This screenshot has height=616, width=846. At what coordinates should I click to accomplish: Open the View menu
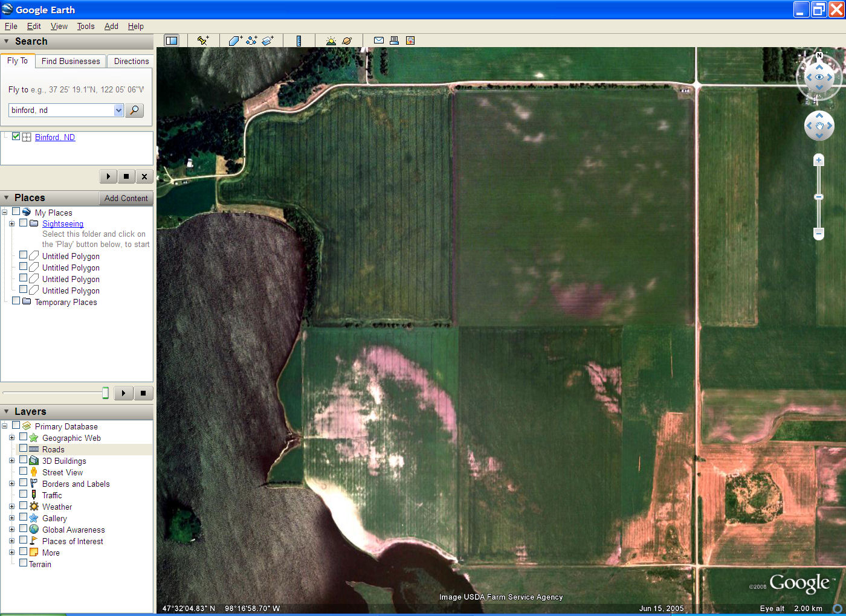[x=59, y=26]
